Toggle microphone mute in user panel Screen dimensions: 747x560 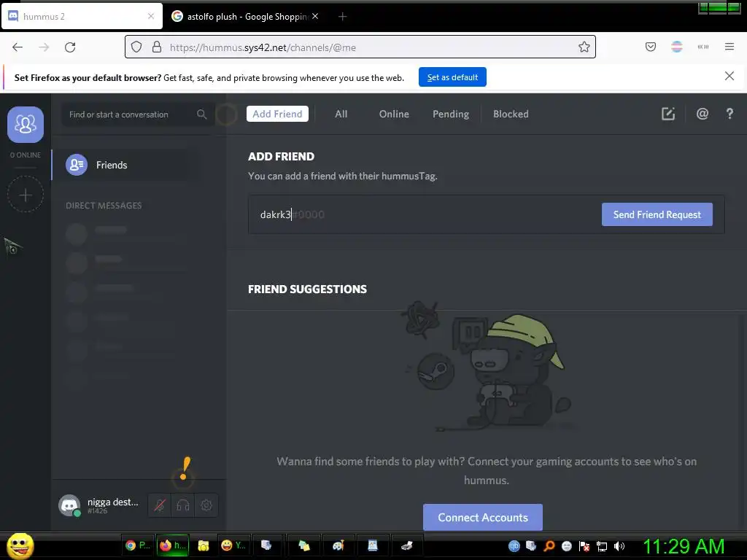pos(160,505)
